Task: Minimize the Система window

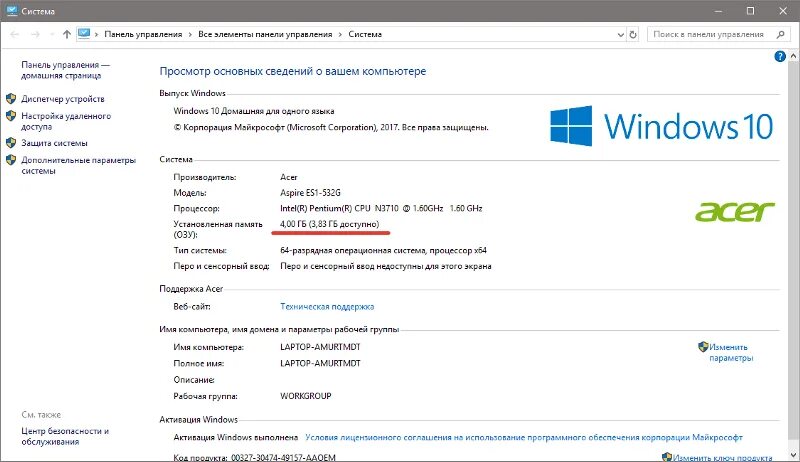Action: tap(718, 11)
